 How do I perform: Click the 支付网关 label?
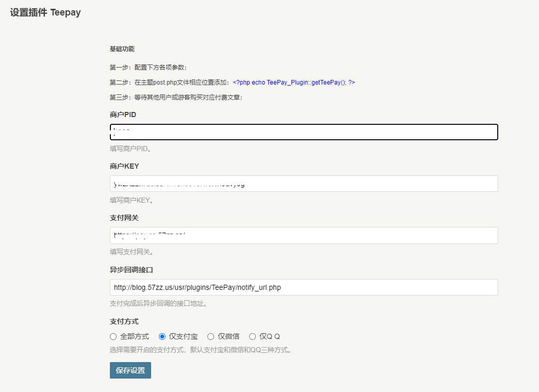124,218
